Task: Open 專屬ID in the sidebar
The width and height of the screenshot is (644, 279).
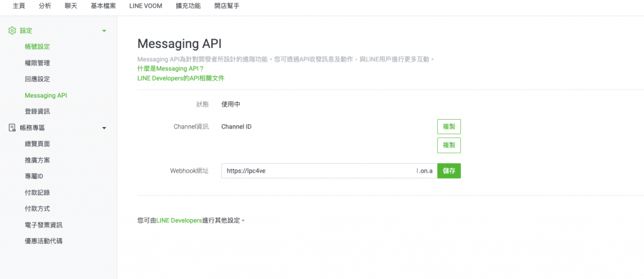Action: pyautogui.click(x=34, y=176)
